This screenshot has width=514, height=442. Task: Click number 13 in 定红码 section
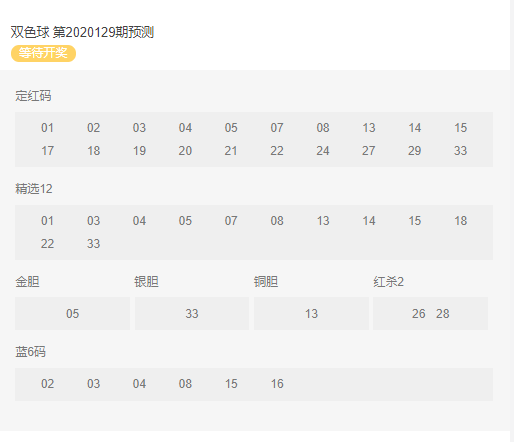369,128
